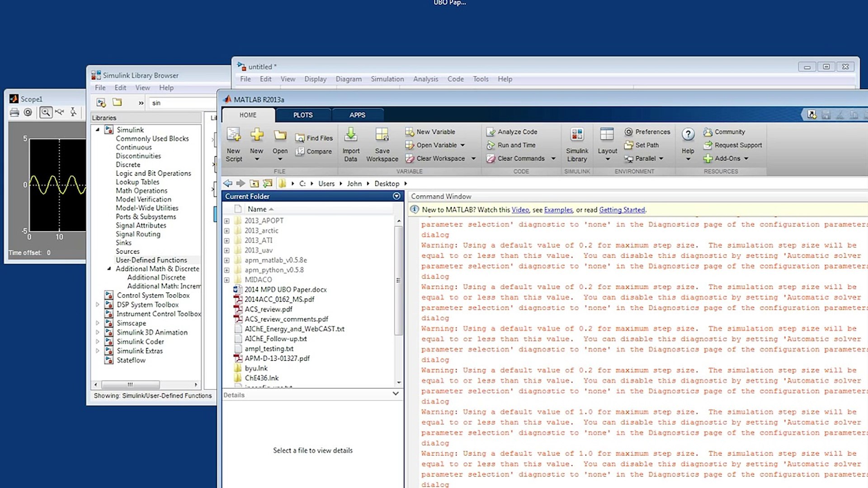Select the zoom magnifier tool in Scope1
Screen dimensions: 868x488
tap(46, 113)
